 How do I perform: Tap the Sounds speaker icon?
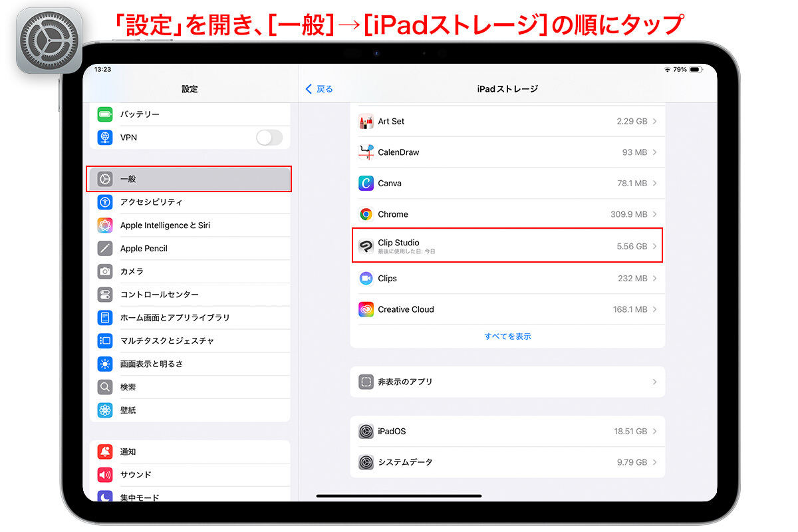tap(105, 475)
